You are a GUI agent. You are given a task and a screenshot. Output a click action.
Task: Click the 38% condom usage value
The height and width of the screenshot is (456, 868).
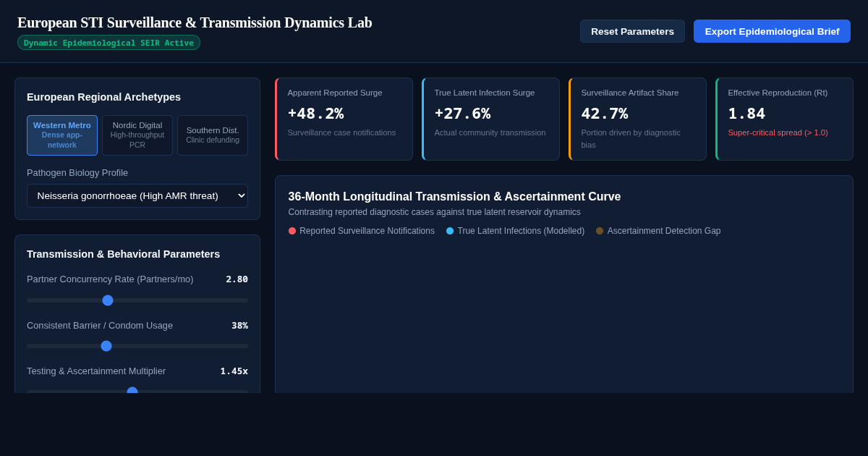[239, 325]
